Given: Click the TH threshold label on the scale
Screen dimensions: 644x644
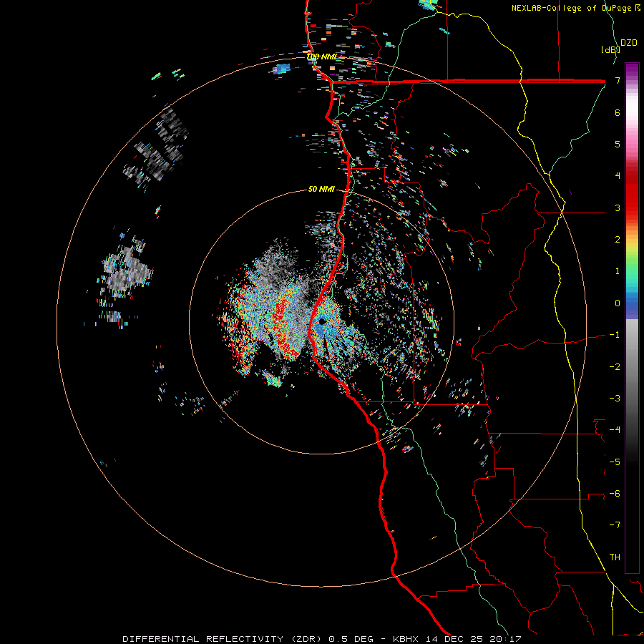Looking at the screenshot, I should pyautogui.click(x=615, y=557).
